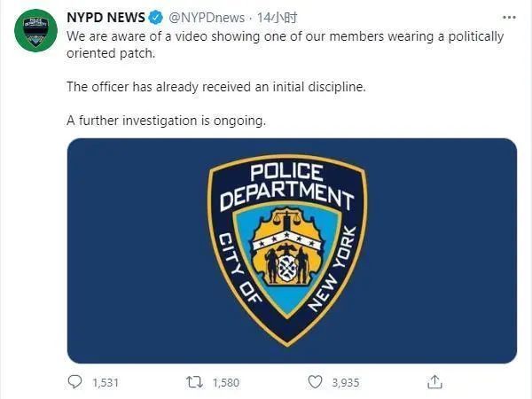The height and width of the screenshot is (399, 532).
Task: Open the tweet's more options menu
Action: click(507, 18)
